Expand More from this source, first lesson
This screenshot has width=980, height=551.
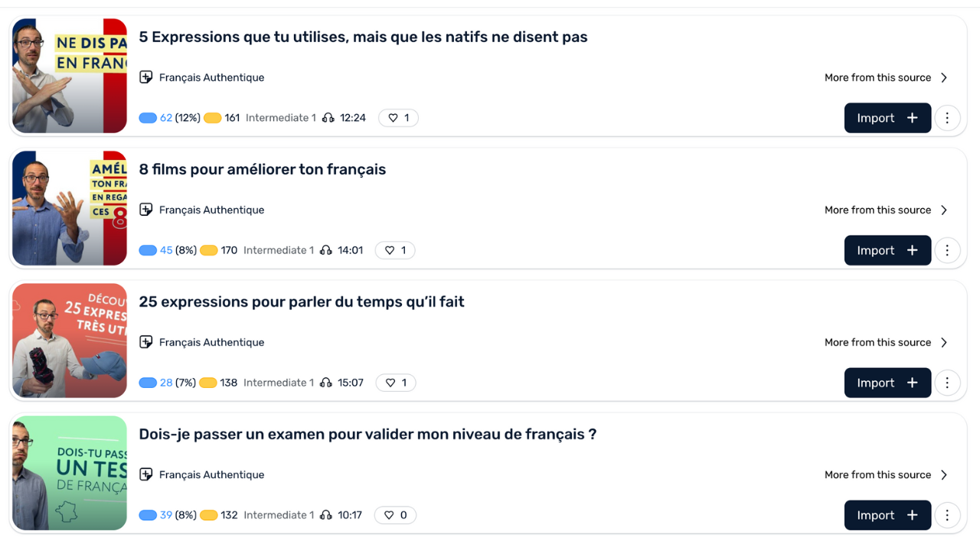click(x=885, y=77)
